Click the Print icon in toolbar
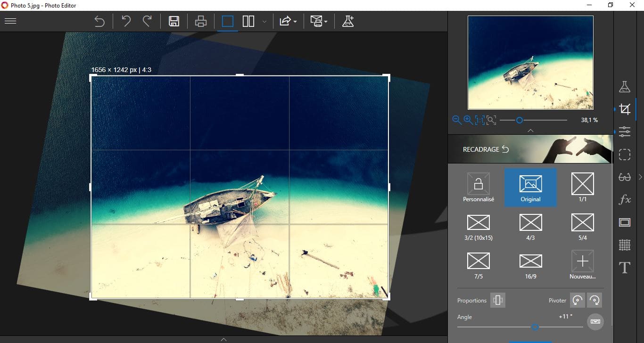Screen dimensions: 644x343 (x=201, y=21)
